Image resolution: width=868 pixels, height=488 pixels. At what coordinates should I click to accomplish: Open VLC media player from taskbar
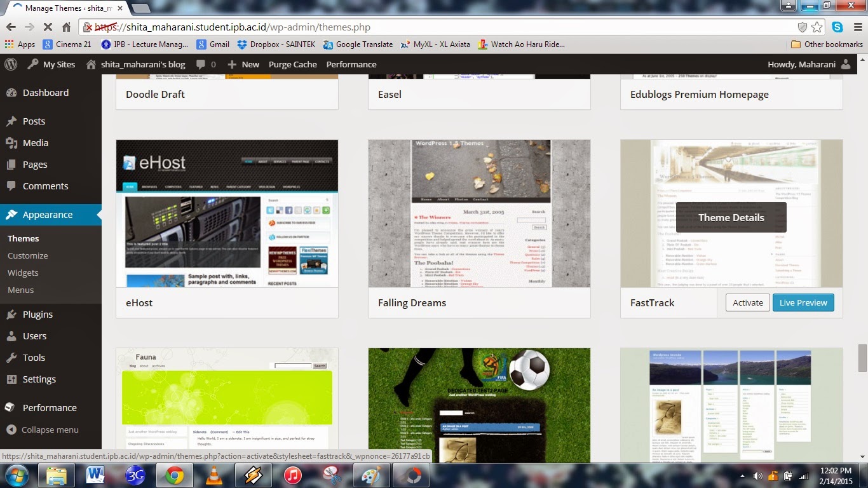pos(214,475)
